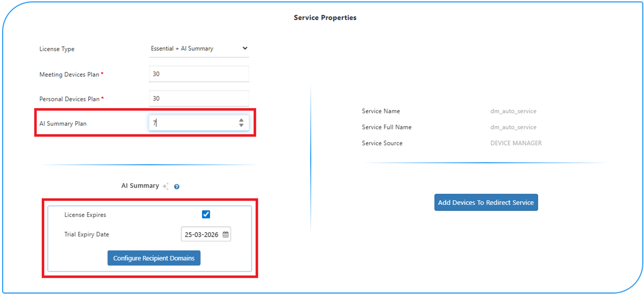Click the AI Summary section heading text
Image resolution: width=644 pixels, height=294 pixels.
click(x=140, y=186)
